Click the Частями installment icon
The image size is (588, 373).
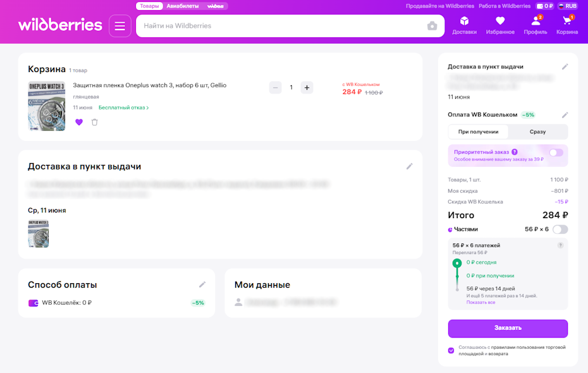click(x=450, y=229)
